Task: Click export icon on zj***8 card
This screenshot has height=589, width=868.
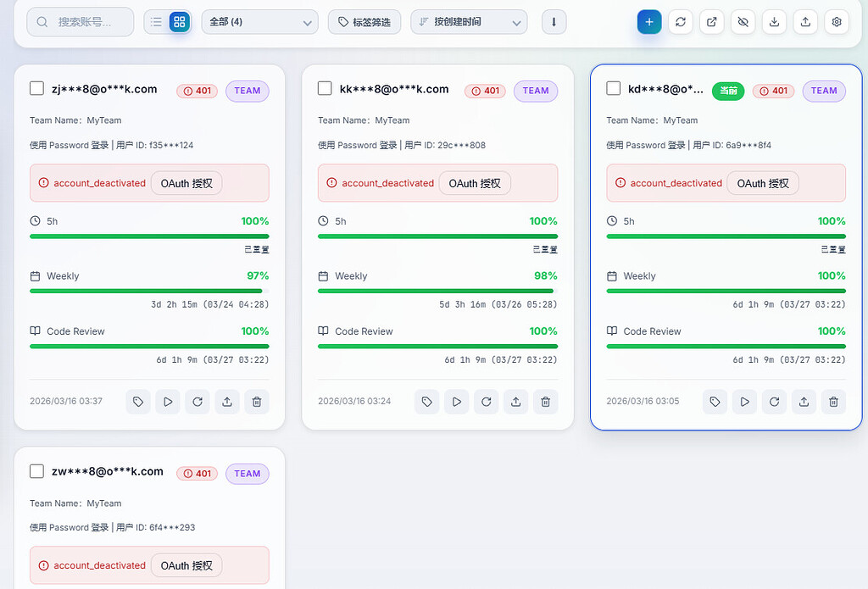Action: pyautogui.click(x=227, y=402)
